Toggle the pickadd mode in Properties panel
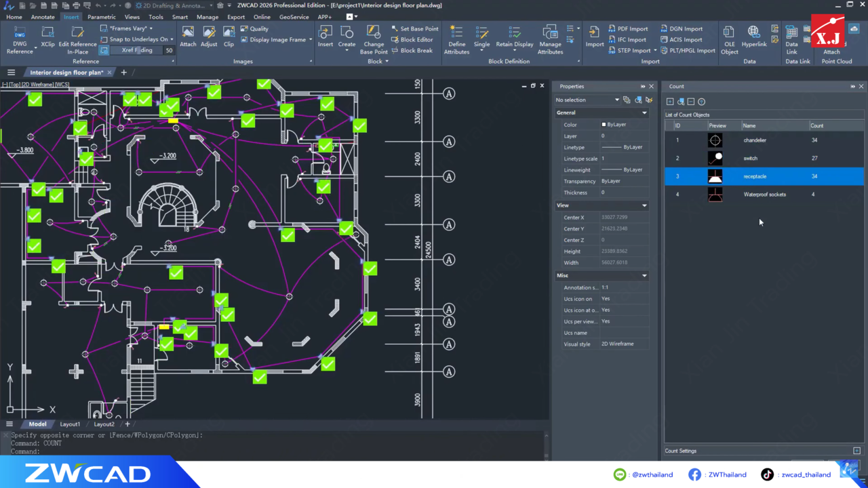The height and width of the screenshot is (488, 868). tap(627, 100)
